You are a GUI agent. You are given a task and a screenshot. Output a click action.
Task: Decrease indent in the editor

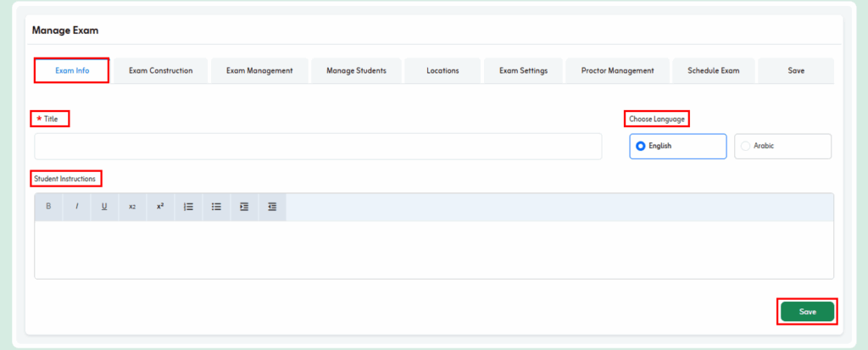coord(272,207)
